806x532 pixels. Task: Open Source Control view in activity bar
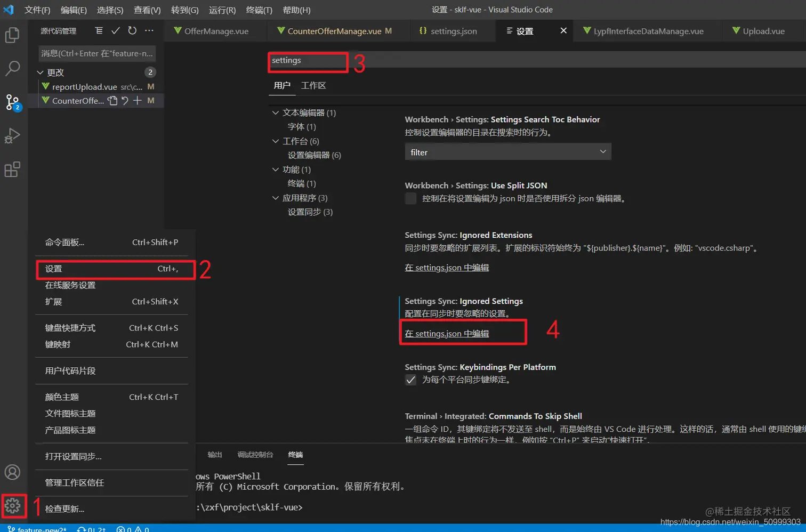tap(12, 102)
